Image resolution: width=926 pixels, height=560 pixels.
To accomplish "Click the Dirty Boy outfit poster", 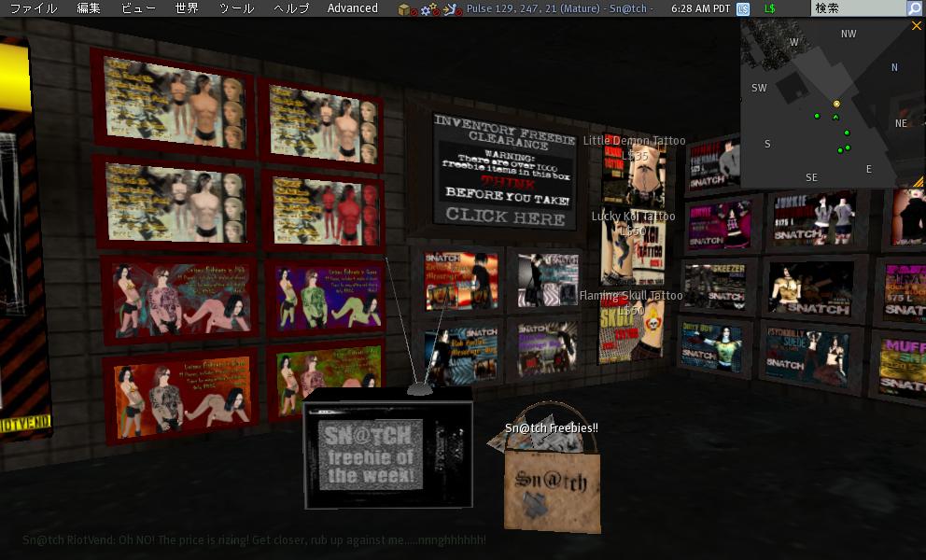I will [x=711, y=347].
